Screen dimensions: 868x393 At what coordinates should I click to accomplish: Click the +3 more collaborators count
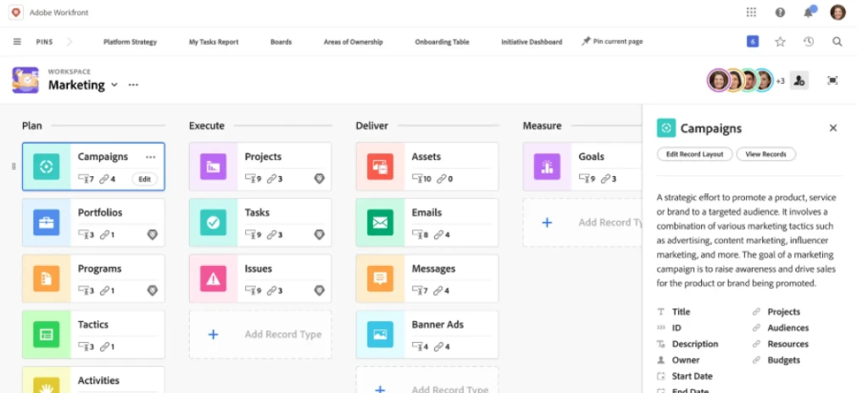[x=780, y=81]
